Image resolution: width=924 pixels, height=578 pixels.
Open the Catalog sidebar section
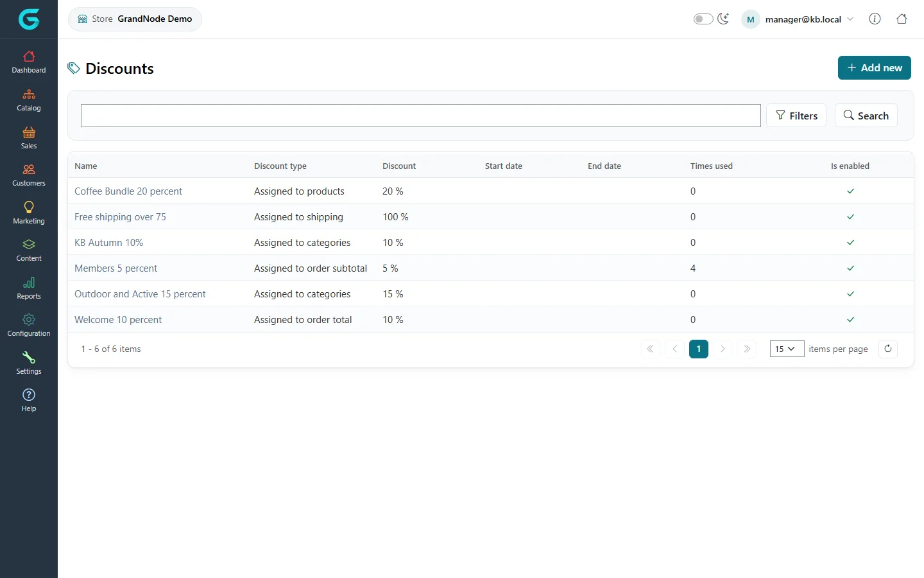click(x=29, y=100)
